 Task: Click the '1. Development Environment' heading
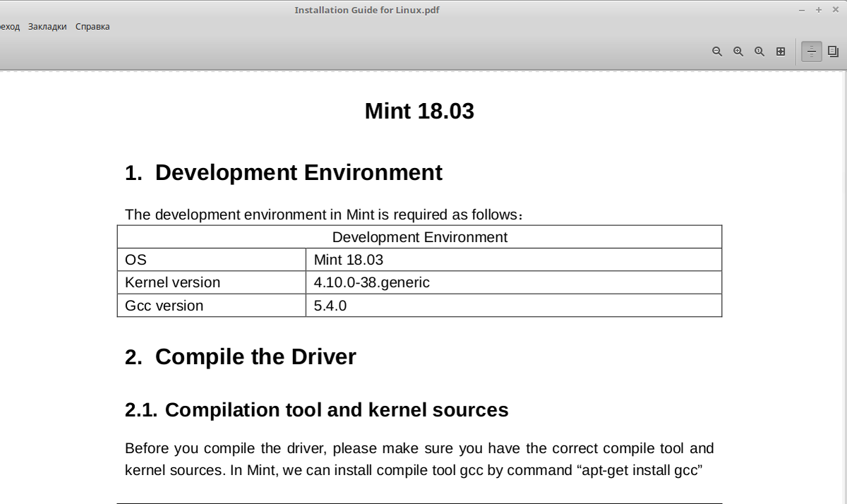point(284,173)
